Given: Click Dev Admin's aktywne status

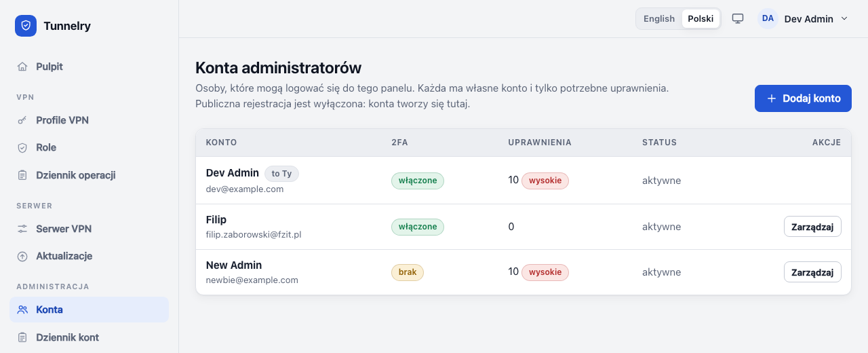Looking at the screenshot, I should click(x=661, y=181).
